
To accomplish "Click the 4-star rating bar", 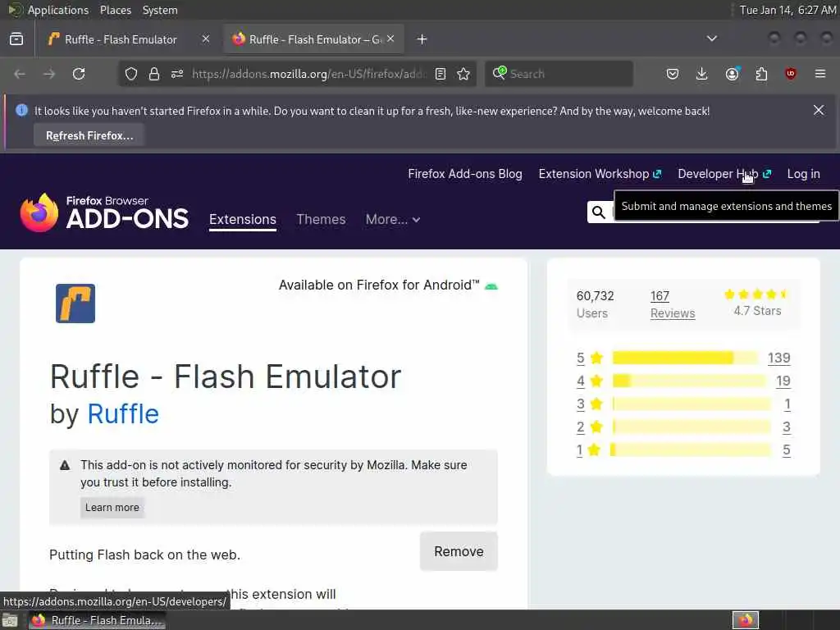I will [x=689, y=381].
